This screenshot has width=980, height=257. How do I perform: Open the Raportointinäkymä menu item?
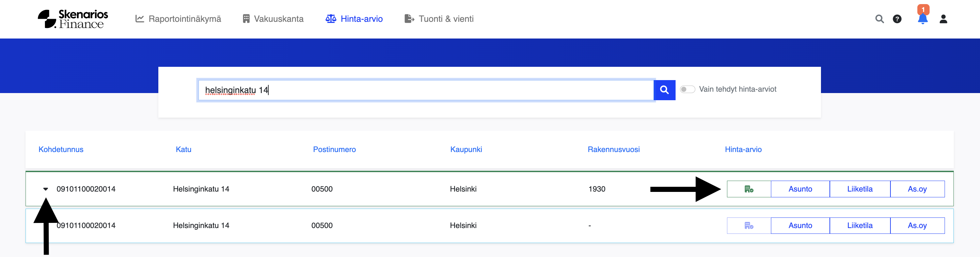coord(178,19)
